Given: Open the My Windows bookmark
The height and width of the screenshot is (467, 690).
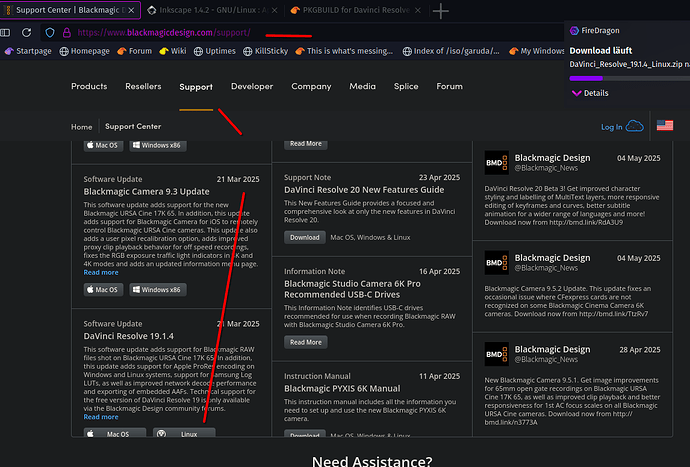Looking at the screenshot, I should click(x=536, y=51).
